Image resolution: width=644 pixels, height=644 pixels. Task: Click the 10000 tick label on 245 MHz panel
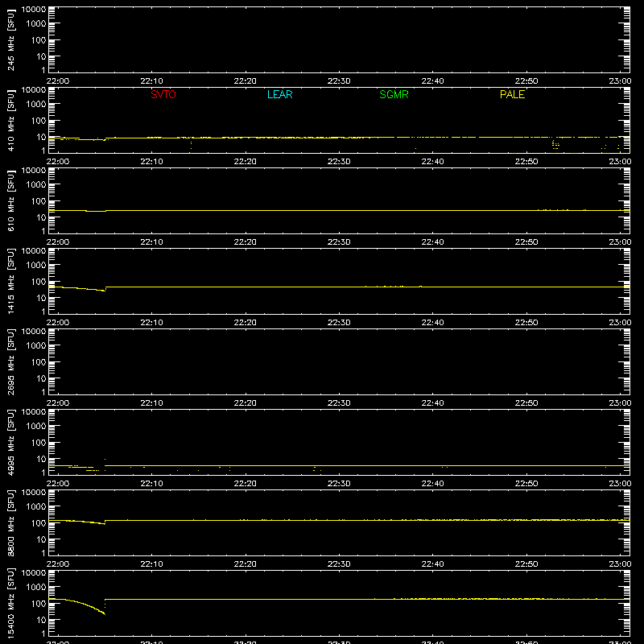[34, 10]
